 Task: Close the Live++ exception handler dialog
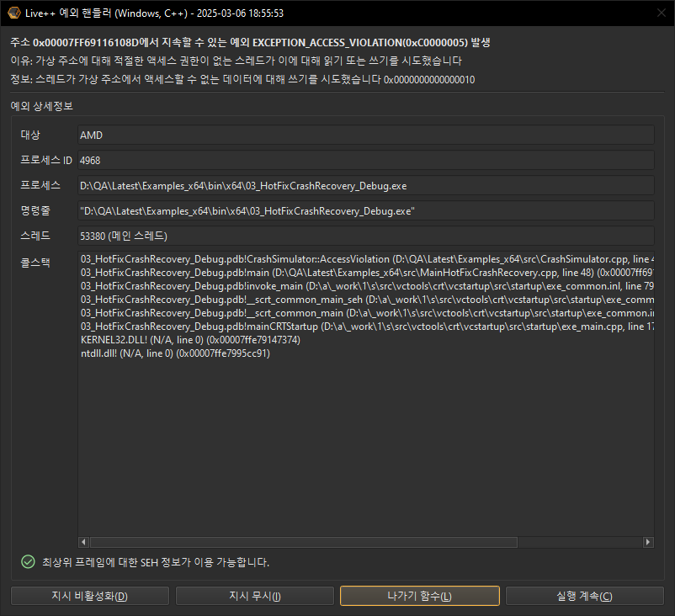[662, 13]
